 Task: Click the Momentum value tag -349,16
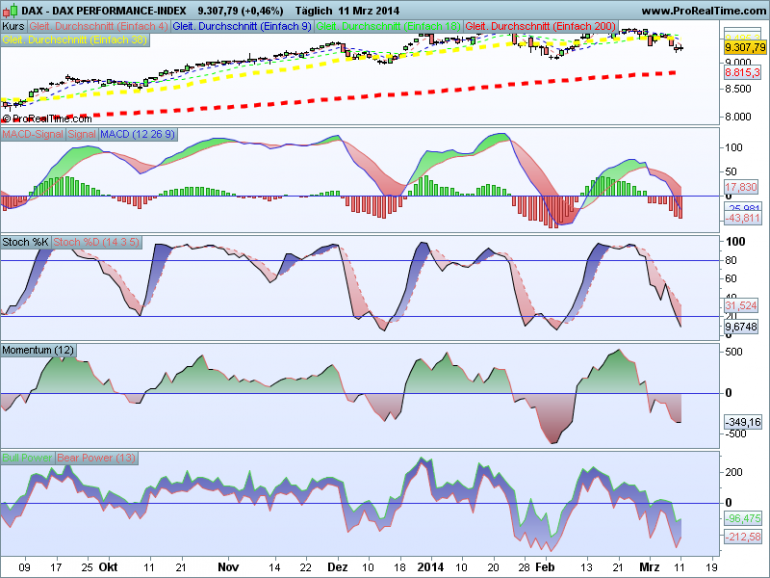click(743, 422)
